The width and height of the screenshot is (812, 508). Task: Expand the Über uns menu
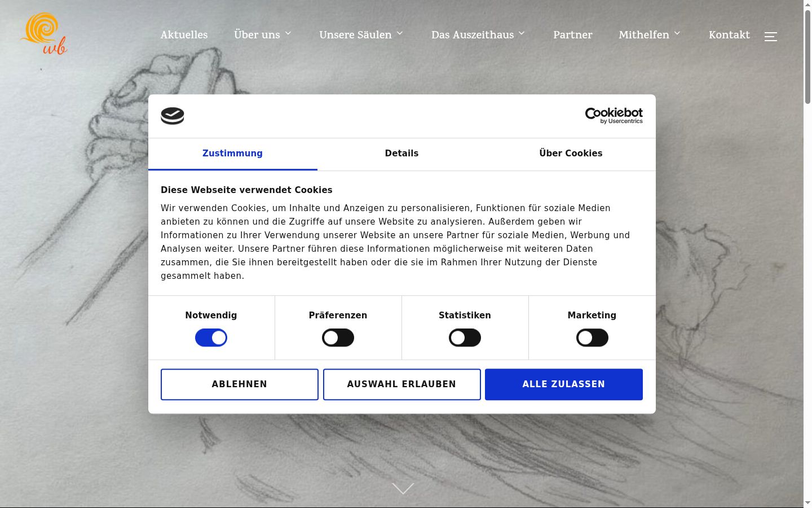click(263, 34)
